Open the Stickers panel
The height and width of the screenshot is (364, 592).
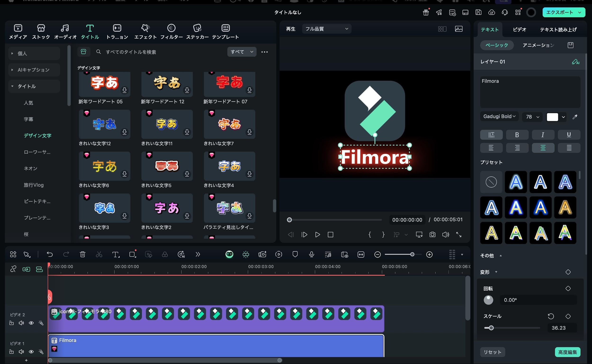click(197, 31)
